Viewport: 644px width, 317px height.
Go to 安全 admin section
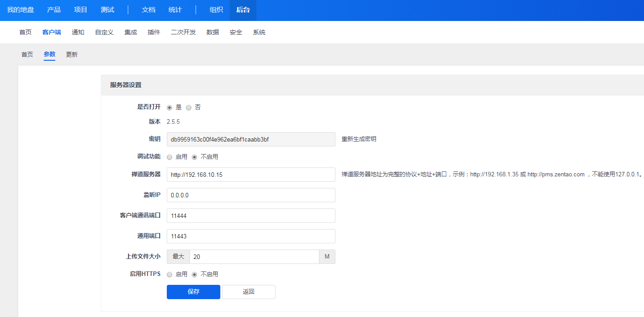(x=236, y=32)
